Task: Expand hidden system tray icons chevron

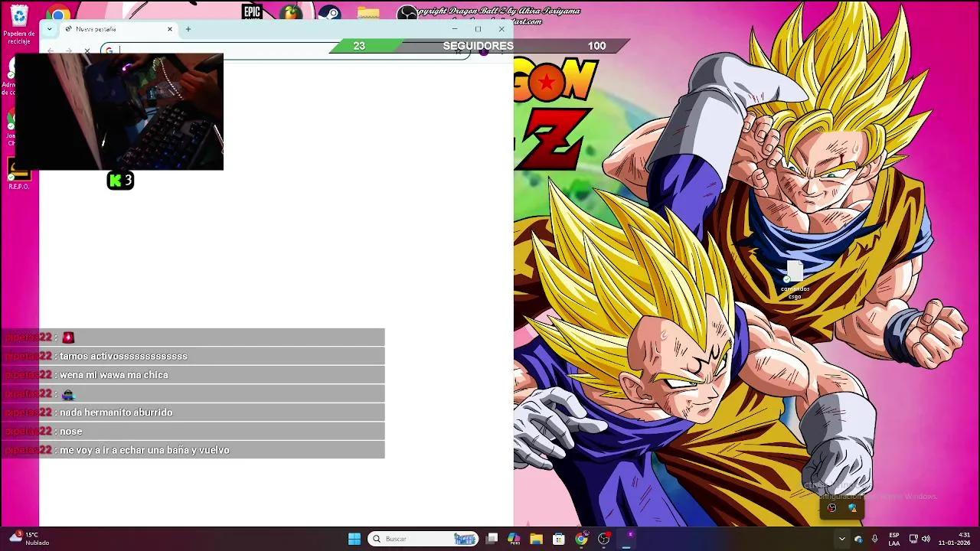Action: click(x=841, y=539)
